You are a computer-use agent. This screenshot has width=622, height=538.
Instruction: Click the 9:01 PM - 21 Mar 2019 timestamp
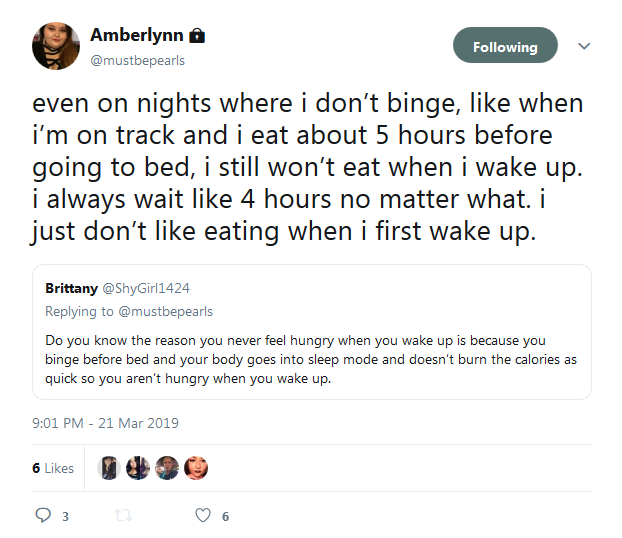tap(106, 423)
